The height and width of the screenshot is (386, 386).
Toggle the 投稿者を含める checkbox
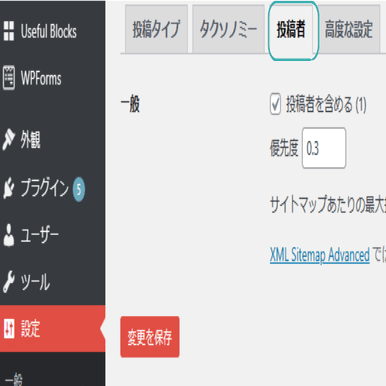(275, 104)
